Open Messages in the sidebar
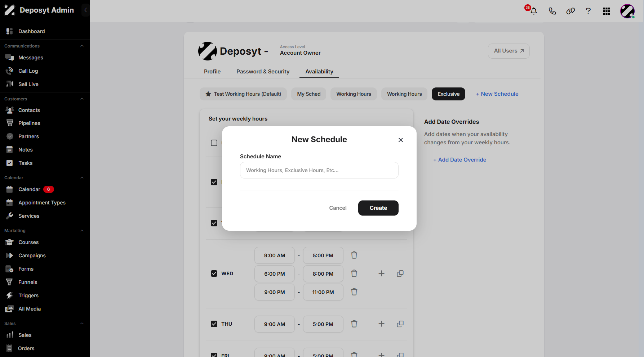The width and height of the screenshot is (644, 357). [31, 58]
